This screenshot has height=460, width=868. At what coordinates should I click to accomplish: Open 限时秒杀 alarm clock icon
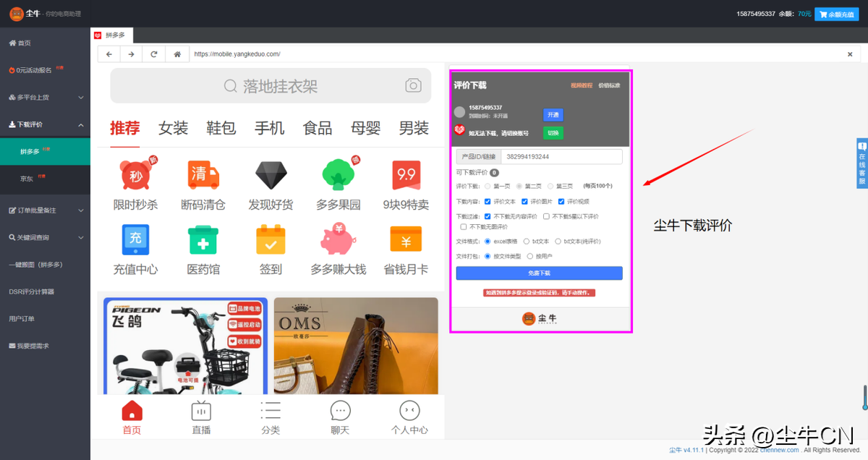pos(137,175)
